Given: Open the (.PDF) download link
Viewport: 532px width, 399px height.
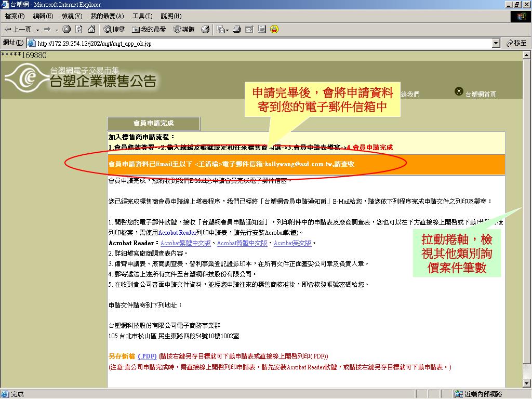Looking at the screenshot, I should [147, 356].
